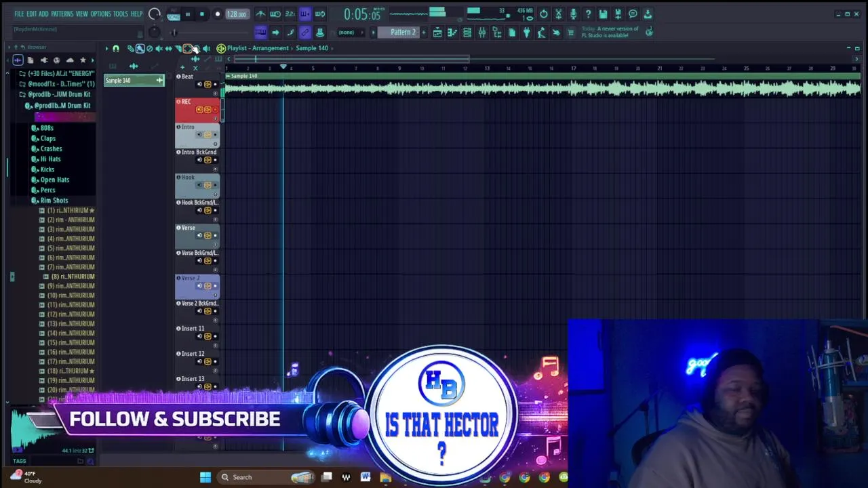Image resolution: width=868 pixels, height=488 pixels.
Task: Select the playlist paint brush tool
Action: click(x=140, y=48)
